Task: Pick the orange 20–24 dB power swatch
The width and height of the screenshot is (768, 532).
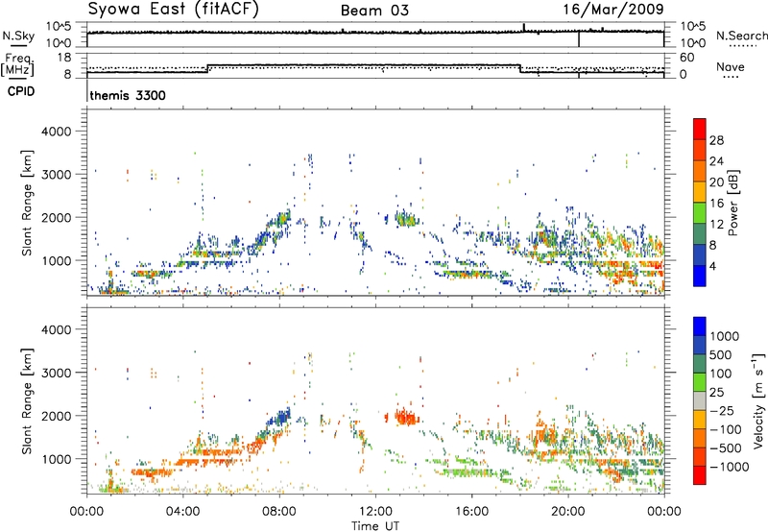Action: point(700,171)
